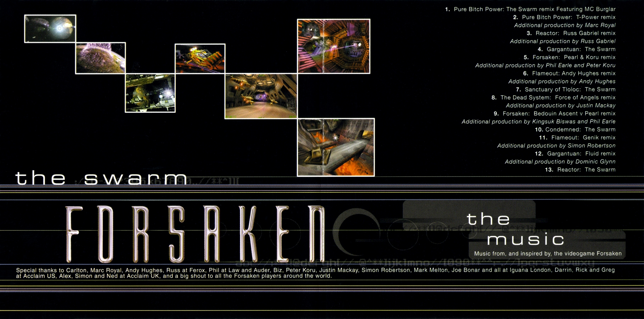The height and width of the screenshot is (319, 644).
Task: Select track 8 The Dead System remix
Action: 553,97
